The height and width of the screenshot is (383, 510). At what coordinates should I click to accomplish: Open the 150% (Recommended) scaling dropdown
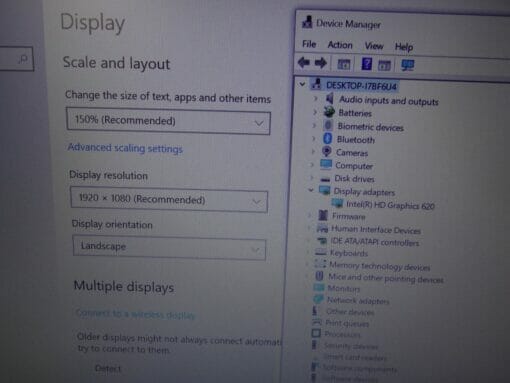tap(168, 121)
